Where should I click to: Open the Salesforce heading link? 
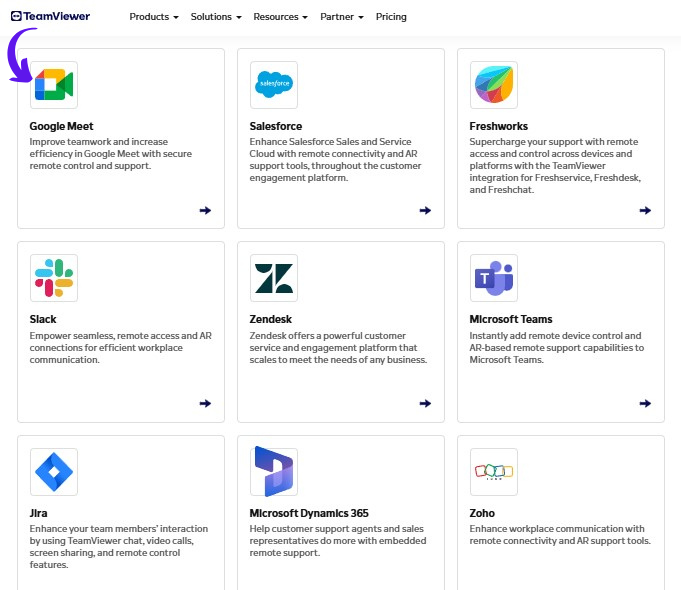[x=276, y=126]
